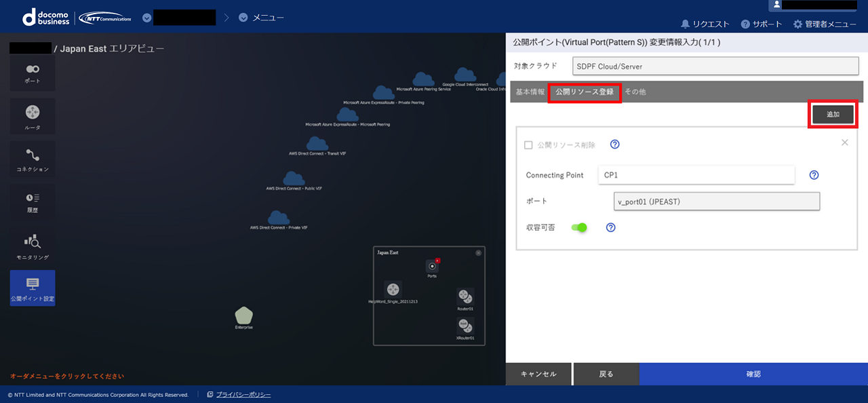This screenshot has width=868, height=403.
Task: Open the ルータ panel from the sidebar
Action: 32,115
